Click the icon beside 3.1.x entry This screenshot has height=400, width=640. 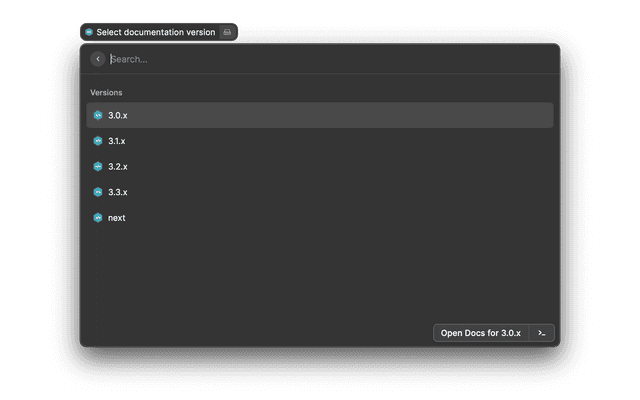pyautogui.click(x=98, y=141)
